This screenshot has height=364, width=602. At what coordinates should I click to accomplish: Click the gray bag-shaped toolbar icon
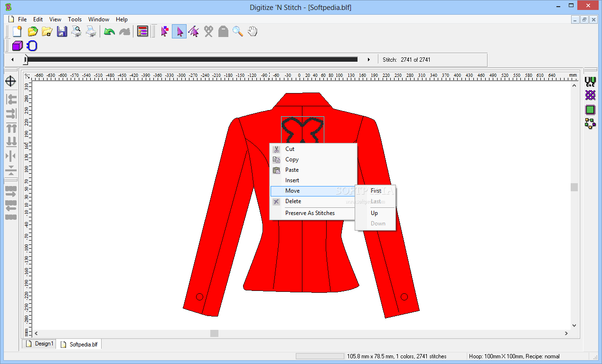click(223, 32)
